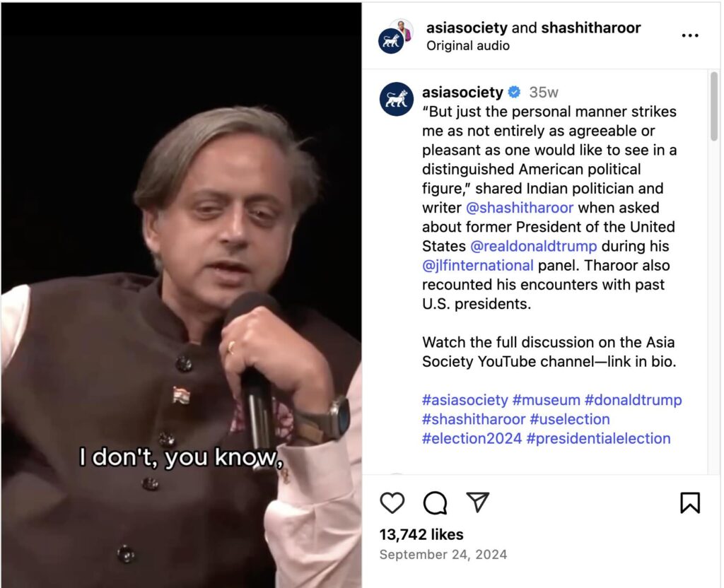Save post with bookmark icon
The width and height of the screenshot is (724, 588).
click(x=690, y=502)
